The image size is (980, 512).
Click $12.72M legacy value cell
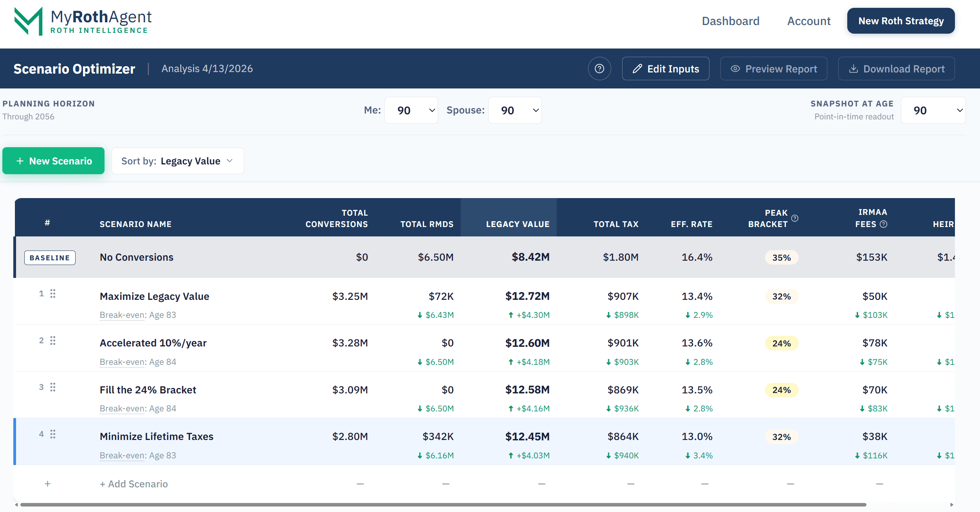click(x=527, y=296)
